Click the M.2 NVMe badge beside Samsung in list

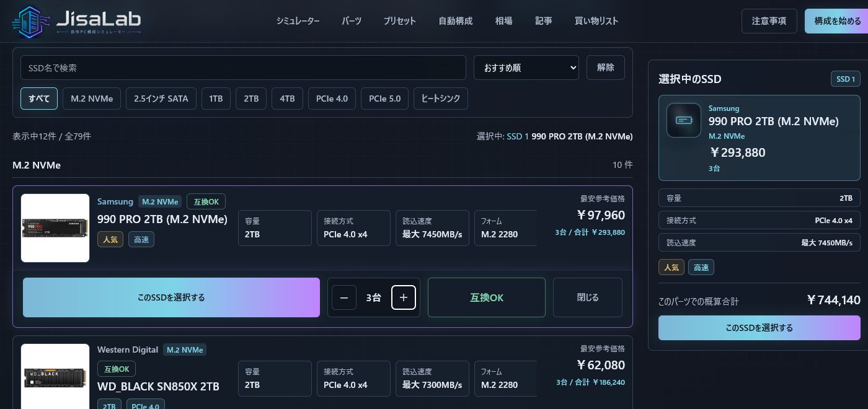(x=160, y=201)
